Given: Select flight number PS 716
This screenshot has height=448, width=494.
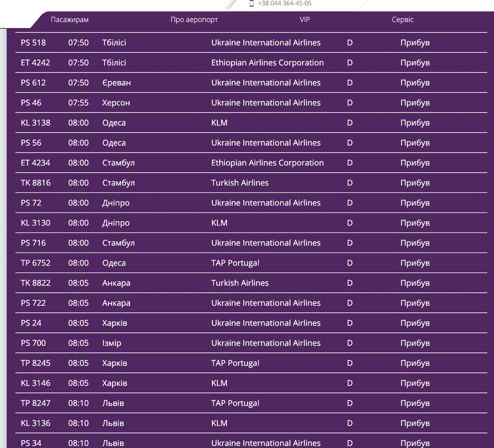Looking at the screenshot, I should click(33, 243).
